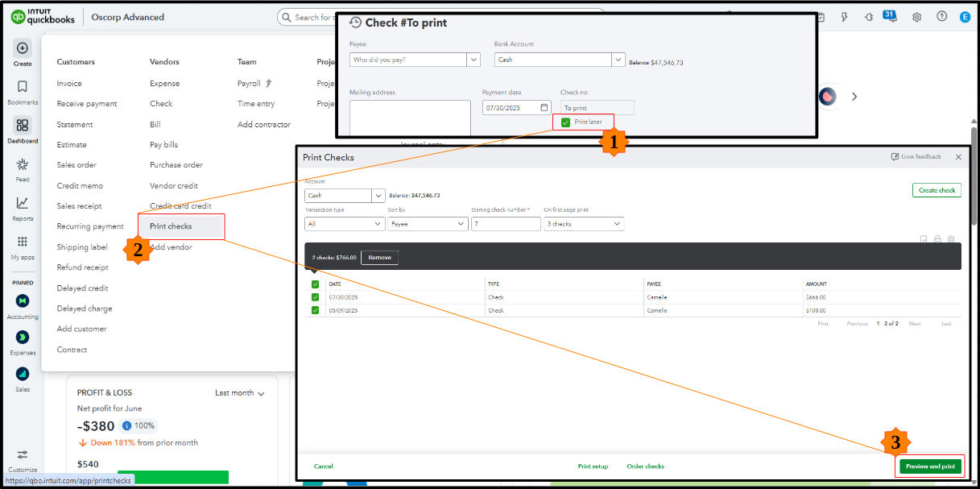Click the Remove button

379,258
